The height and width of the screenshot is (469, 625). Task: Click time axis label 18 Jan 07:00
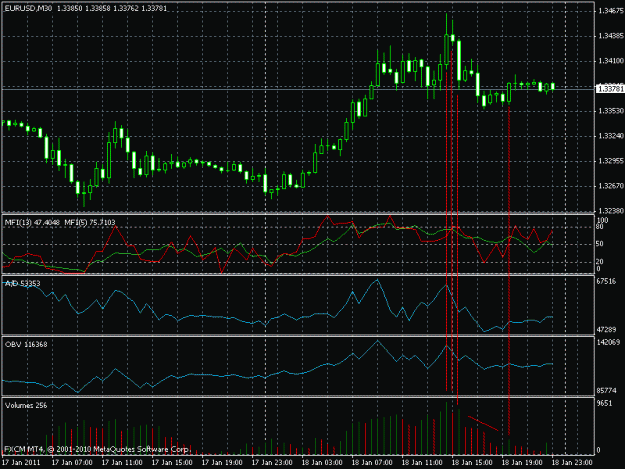[x=372, y=462]
